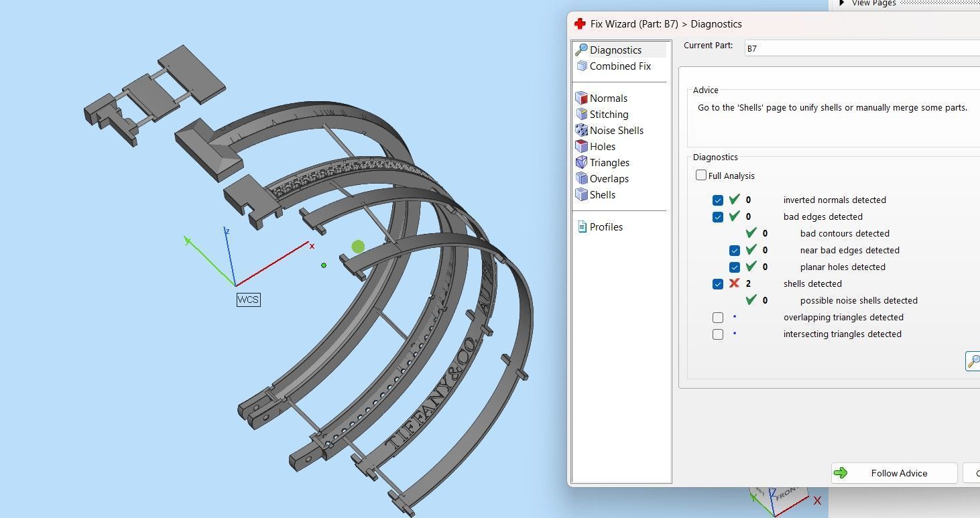Click the Follow Advice button
The height and width of the screenshot is (518, 980).
tap(894, 473)
